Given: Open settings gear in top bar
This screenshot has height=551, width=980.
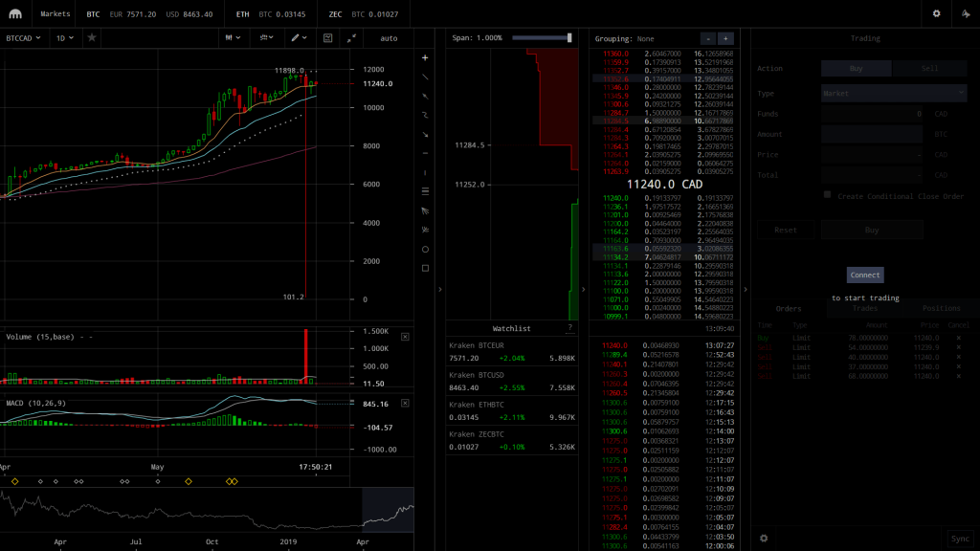Looking at the screenshot, I should point(936,14).
